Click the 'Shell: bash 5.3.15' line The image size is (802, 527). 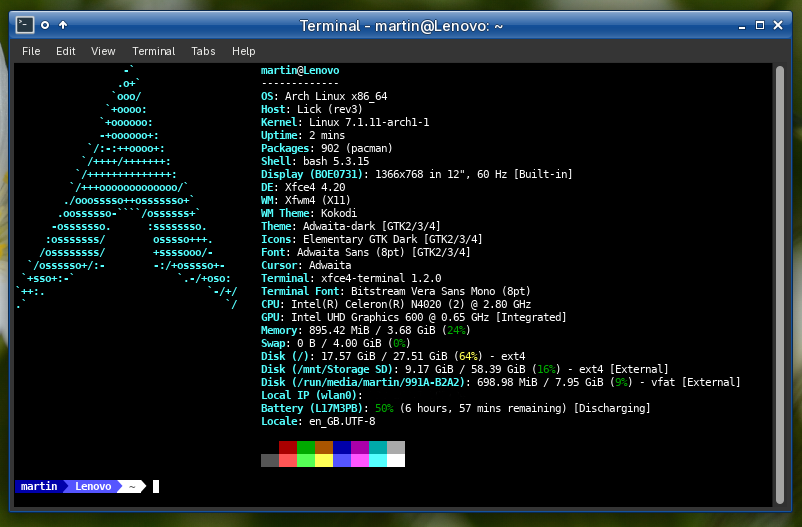click(315, 161)
